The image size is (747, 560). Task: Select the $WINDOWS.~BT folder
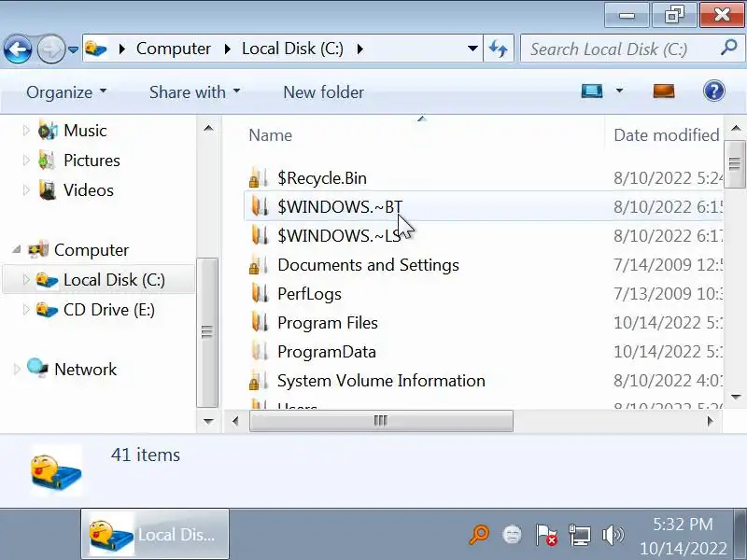click(340, 207)
